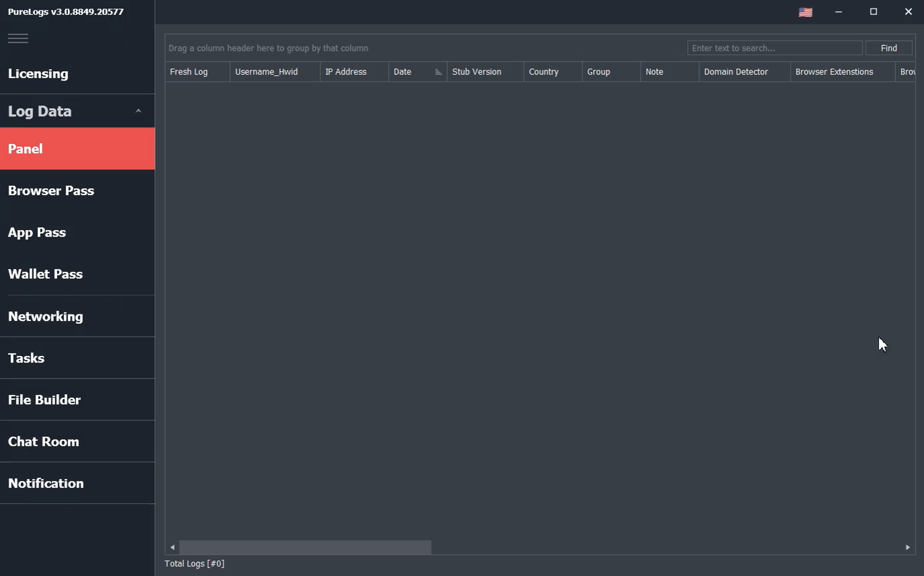Click the Country column header
This screenshot has width=924, height=576.
point(544,71)
